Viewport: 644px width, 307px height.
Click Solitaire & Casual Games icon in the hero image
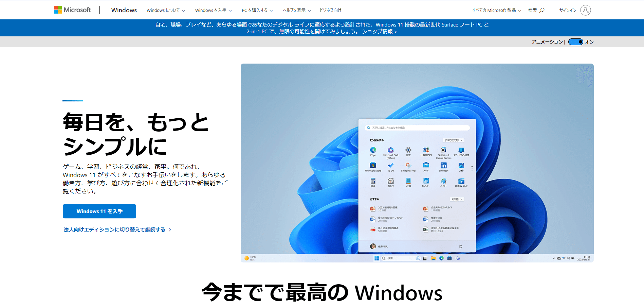click(444, 150)
